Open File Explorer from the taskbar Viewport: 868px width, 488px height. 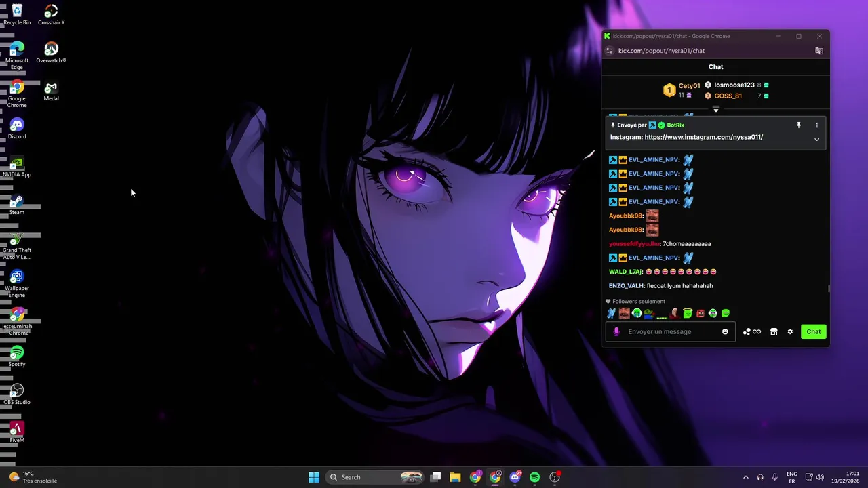click(455, 477)
